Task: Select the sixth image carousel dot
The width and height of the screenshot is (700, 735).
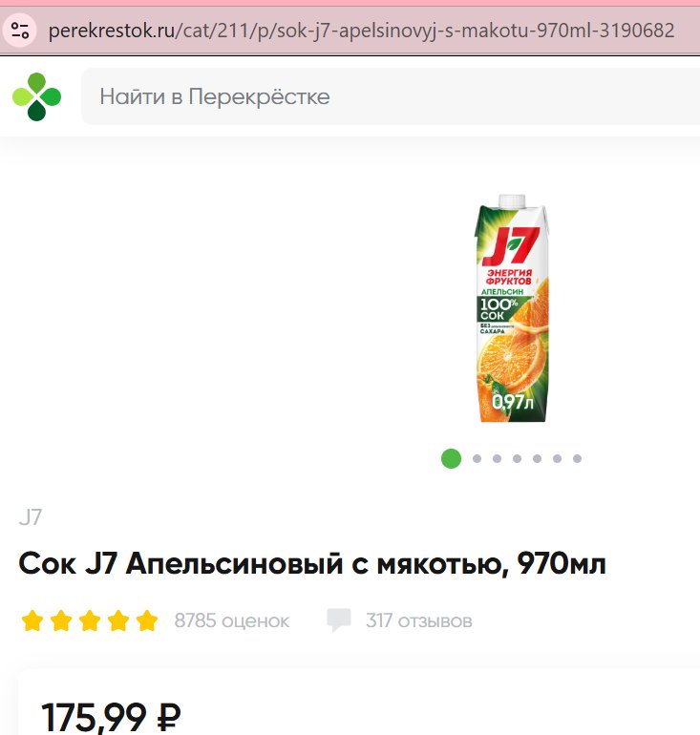Action: coord(557,458)
